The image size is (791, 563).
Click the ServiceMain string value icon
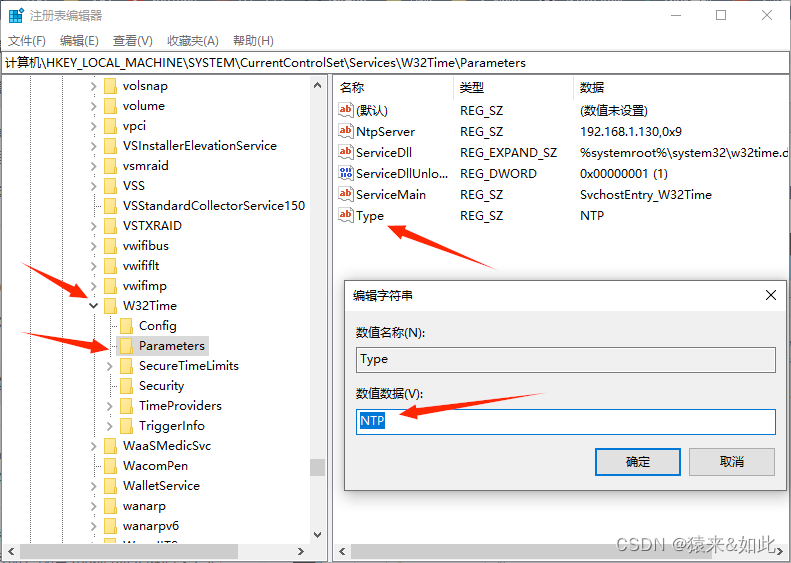click(346, 194)
